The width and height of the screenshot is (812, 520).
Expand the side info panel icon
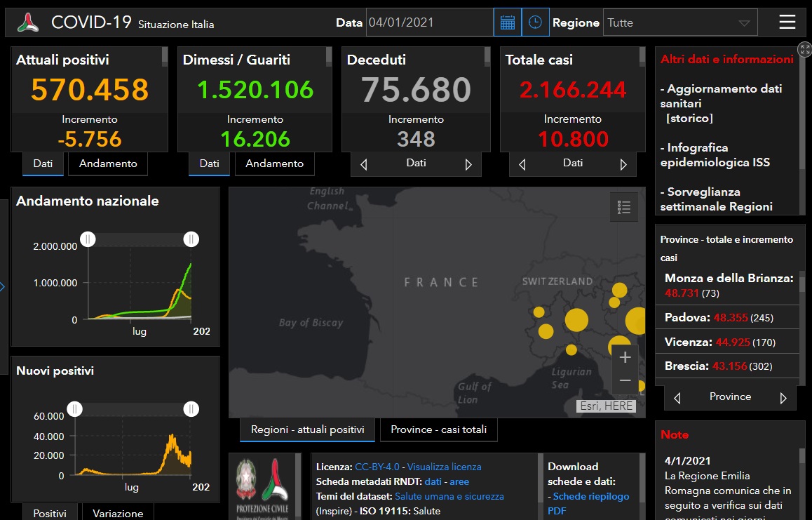point(804,49)
